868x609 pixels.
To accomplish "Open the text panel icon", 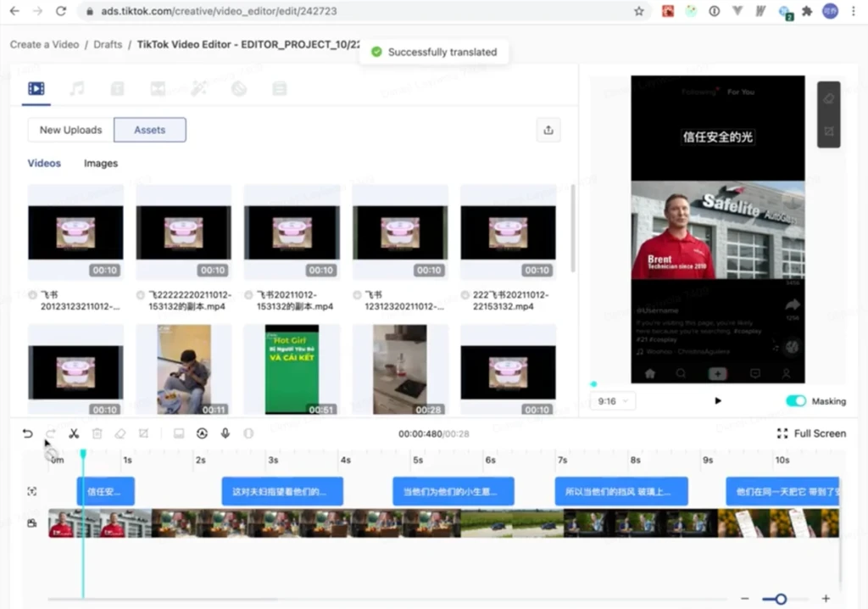I will coord(117,89).
